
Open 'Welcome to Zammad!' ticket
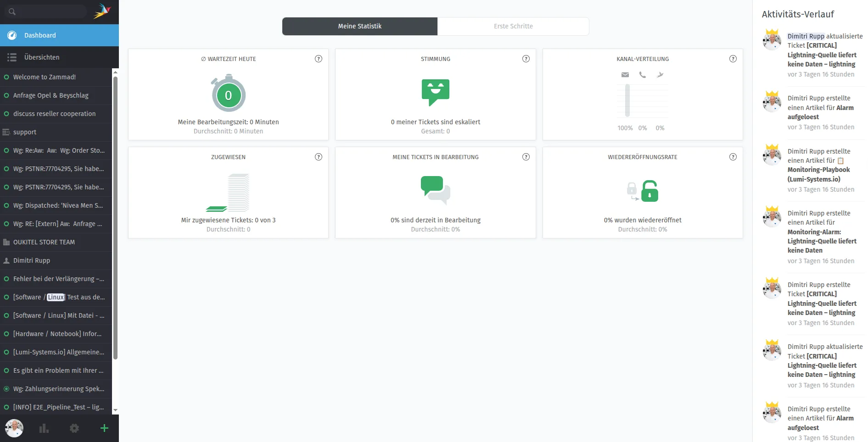click(x=56, y=77)
